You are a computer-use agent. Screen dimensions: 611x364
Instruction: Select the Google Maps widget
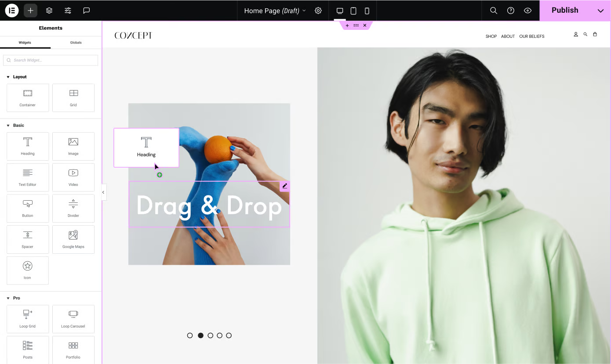click(73, 239)
